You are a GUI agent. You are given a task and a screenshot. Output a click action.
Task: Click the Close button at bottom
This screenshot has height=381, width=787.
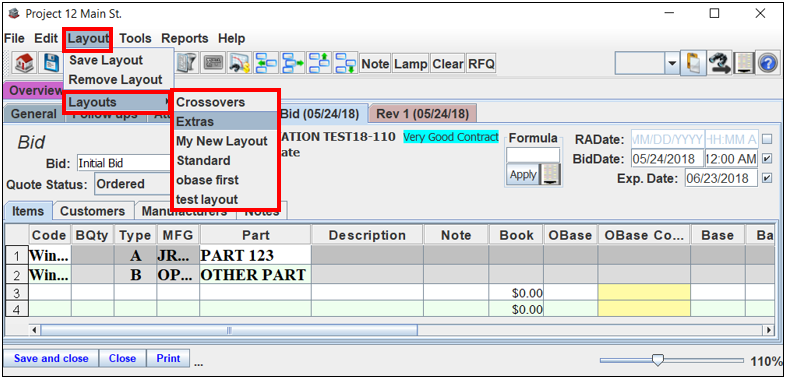pos(122,358)
